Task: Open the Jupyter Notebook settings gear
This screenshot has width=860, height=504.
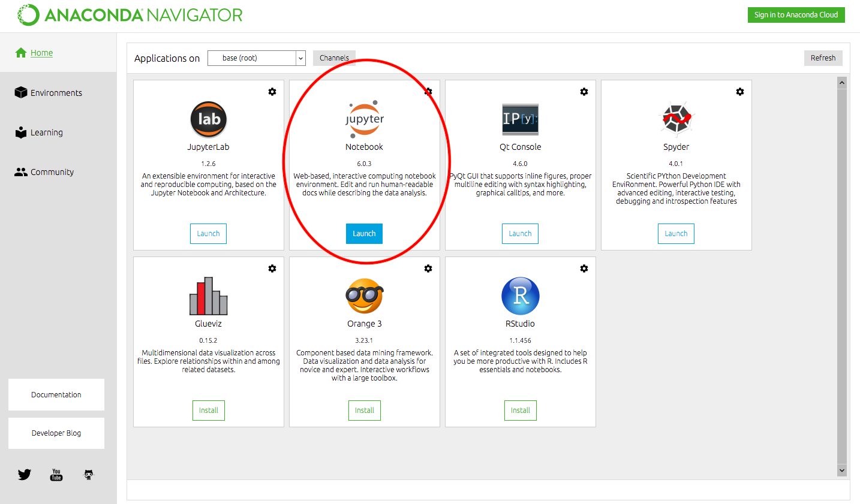Action: [428, 92]
